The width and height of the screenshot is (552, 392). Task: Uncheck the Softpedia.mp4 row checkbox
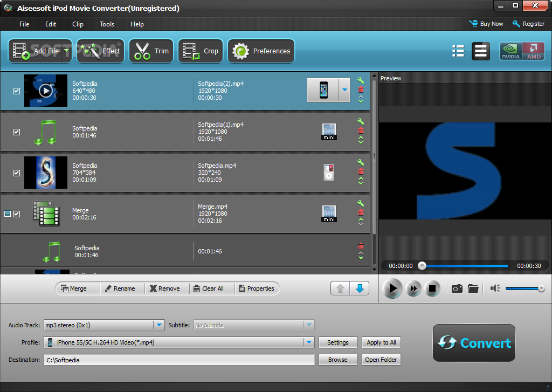tap(17, 173)
